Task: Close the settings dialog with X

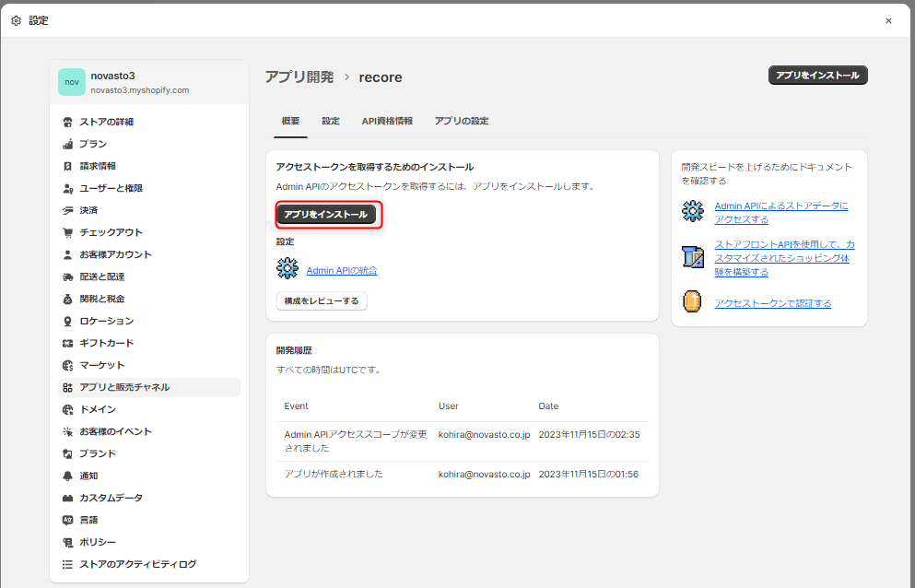Action: 889,21
